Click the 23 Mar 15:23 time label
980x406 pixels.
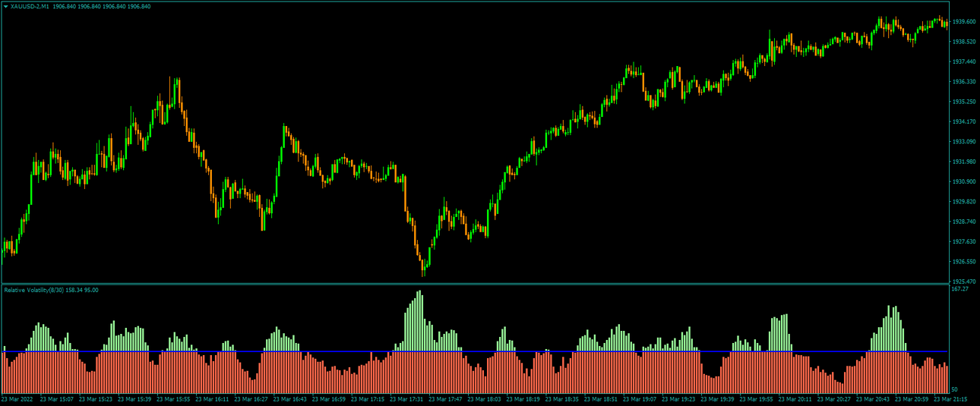pyautogui.click(x=95, y=399)
